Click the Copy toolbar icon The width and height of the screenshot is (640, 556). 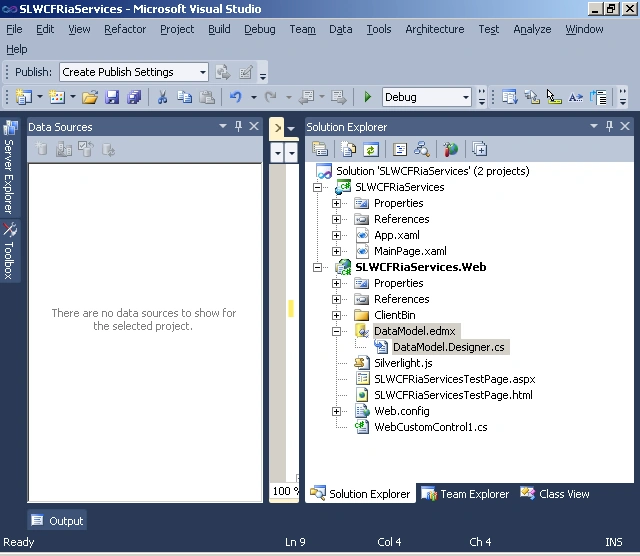coord(184,97)
